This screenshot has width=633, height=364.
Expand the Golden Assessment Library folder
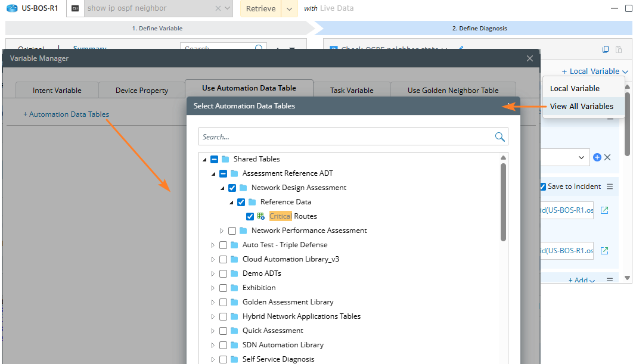click(213, 302)
